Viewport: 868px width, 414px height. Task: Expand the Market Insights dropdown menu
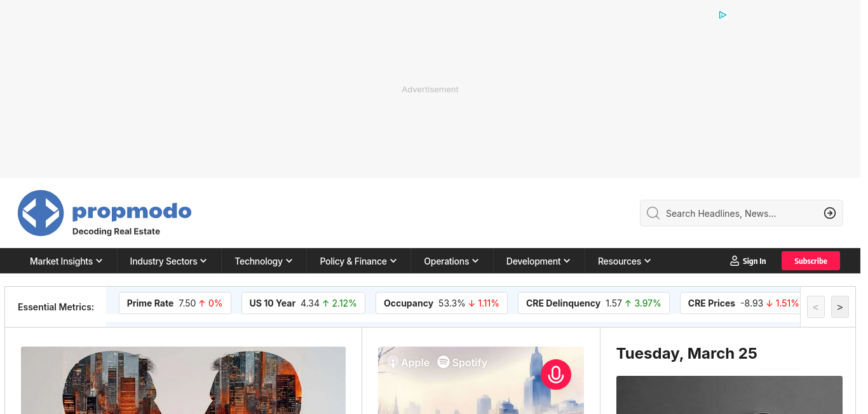(x=66, y=261)
